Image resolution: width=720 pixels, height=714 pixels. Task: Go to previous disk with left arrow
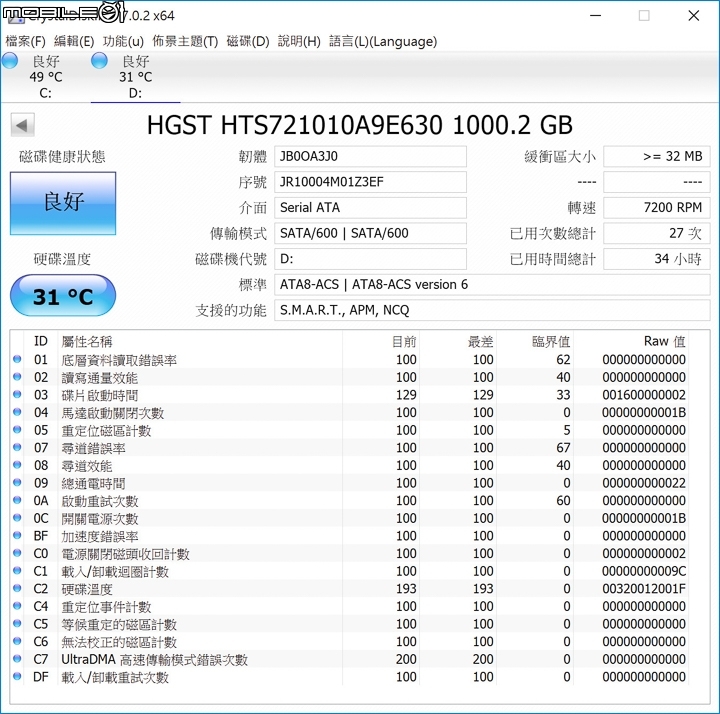pyautogui.click(x=22, y=125)
